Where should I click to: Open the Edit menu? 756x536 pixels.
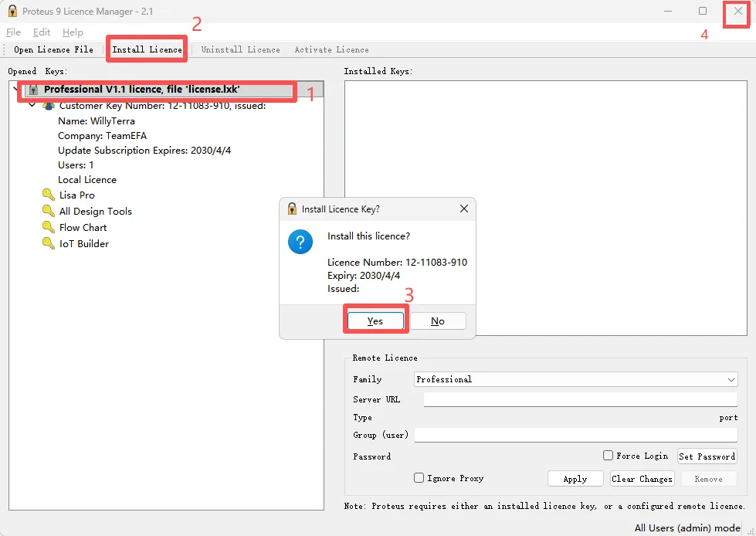click(42, 32)
